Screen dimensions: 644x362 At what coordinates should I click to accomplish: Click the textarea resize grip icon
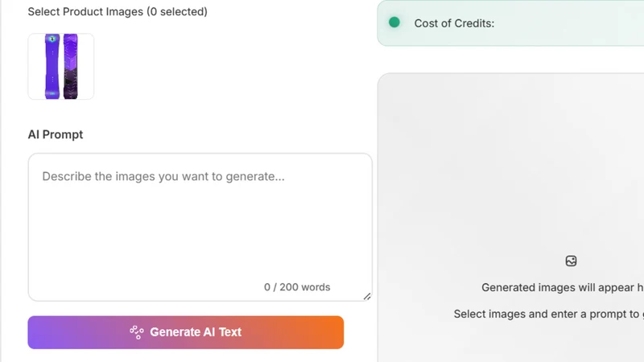pos(367,296)
